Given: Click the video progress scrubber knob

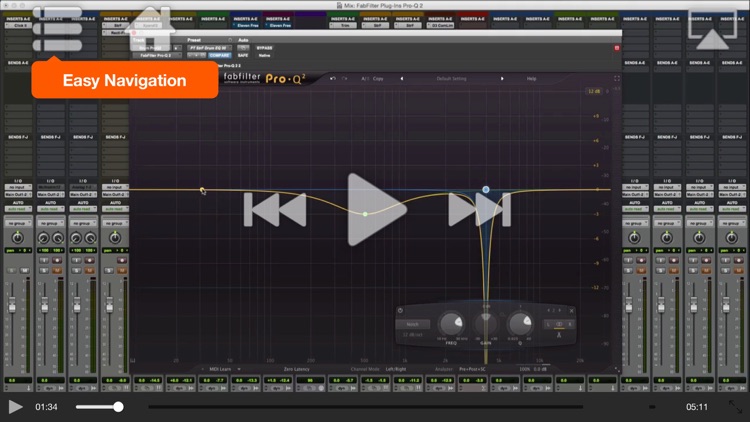Looking at the screenshot, I should pos(118,407).
